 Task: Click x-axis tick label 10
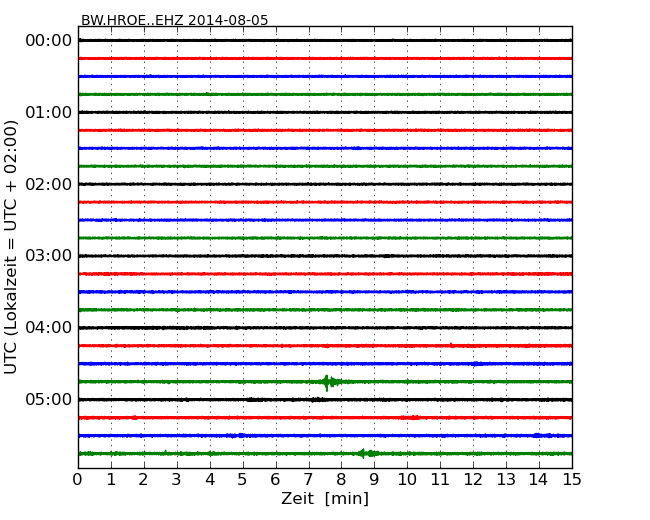click(x=407, y=480)
